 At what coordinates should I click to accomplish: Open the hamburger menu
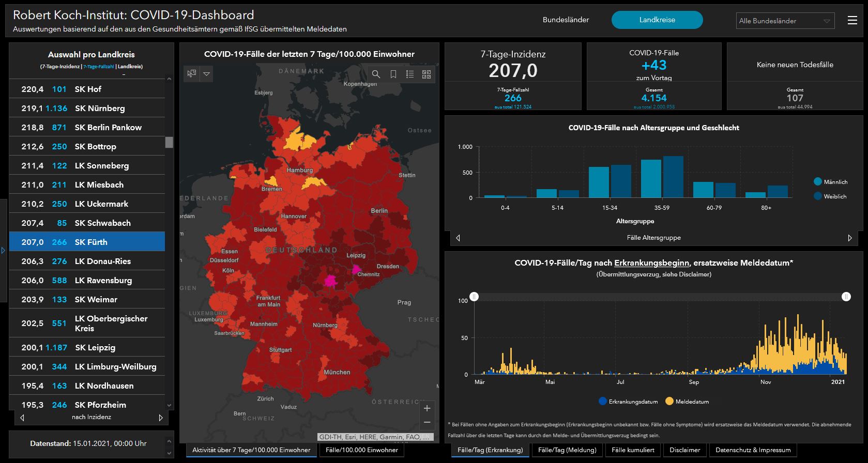852,20
